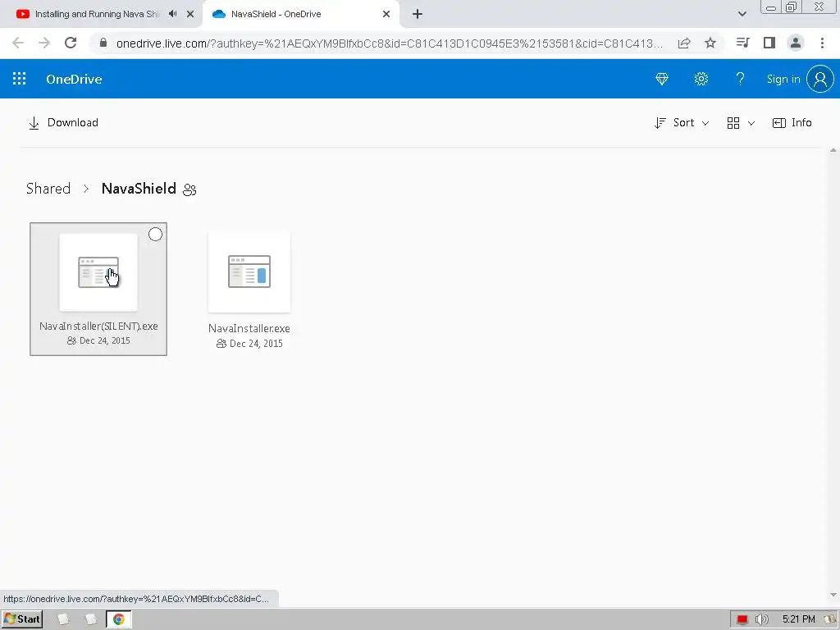Open NavaInstaller.exe file thumbnail
This screenshot has height=630, width=840.
point(249,272)
